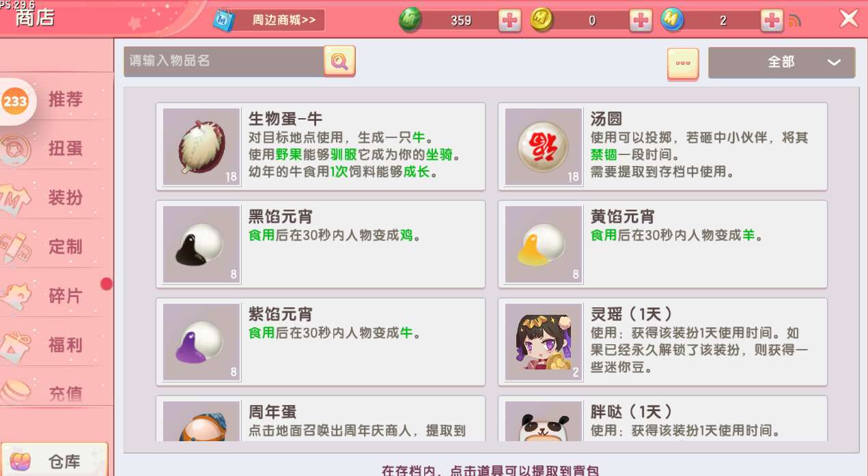This screenshot has height=476, width=868.
Task: Add green mini coins with plus
Action: tap(509, 20)
